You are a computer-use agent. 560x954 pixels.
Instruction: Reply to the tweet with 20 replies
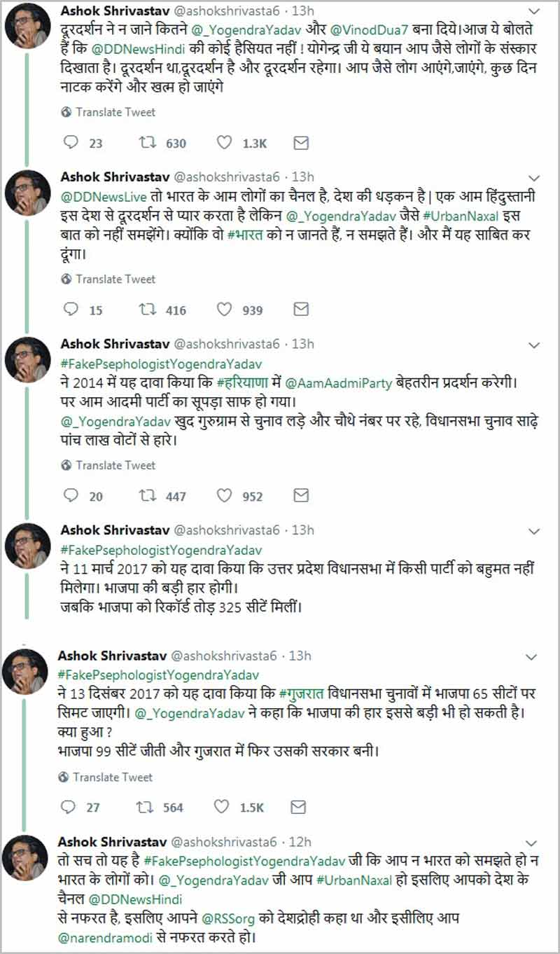click(x=71, y=495)
